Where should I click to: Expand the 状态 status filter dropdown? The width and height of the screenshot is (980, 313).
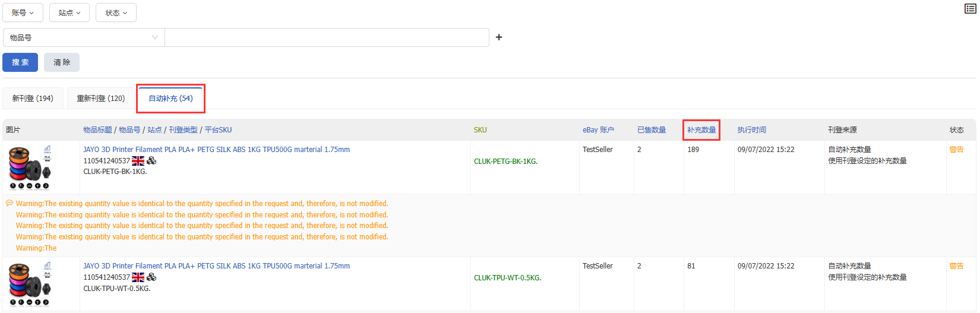click(x=116, y=12)
